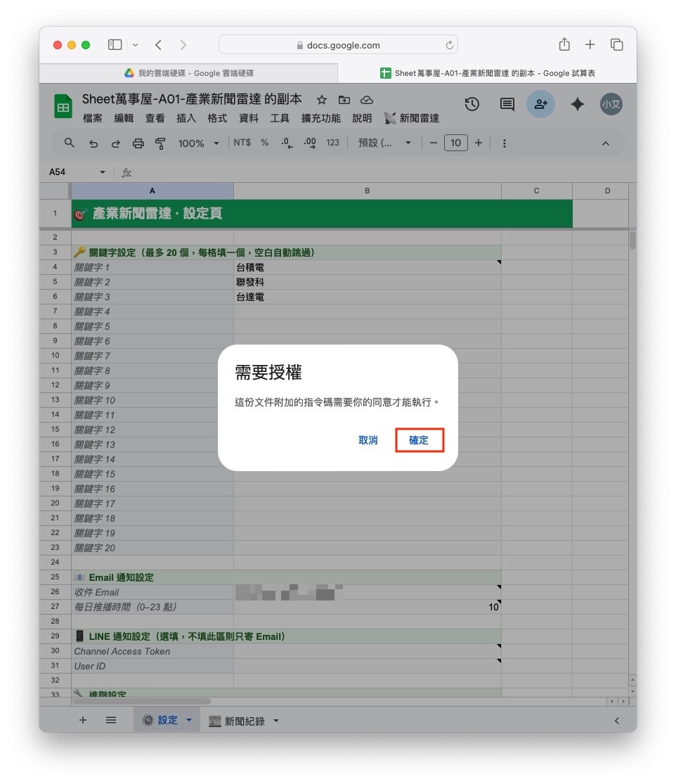Apply NT$ currency format
Viewport: 676px width, 784px height.
tap(242, 143)
